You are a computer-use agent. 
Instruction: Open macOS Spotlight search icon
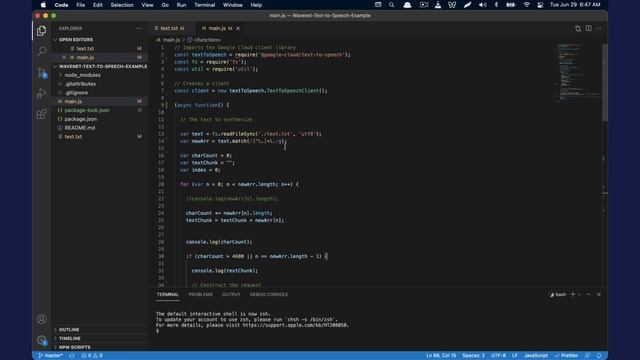(391, 5)
